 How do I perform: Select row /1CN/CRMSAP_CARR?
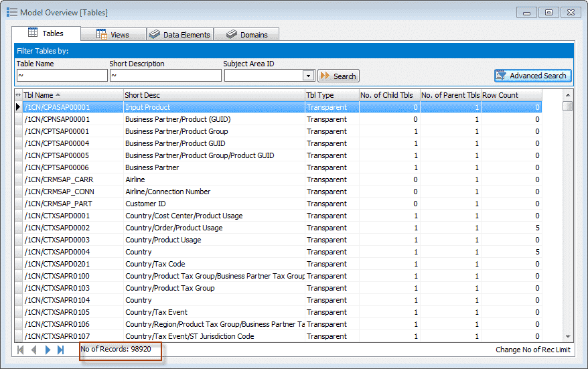[278, 179]
